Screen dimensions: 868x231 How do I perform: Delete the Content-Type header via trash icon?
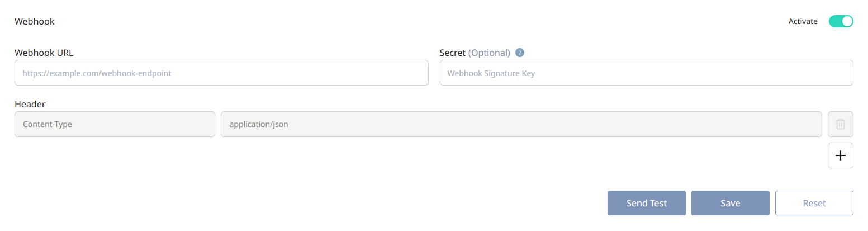pyautogui.click(x=840, y=124)
